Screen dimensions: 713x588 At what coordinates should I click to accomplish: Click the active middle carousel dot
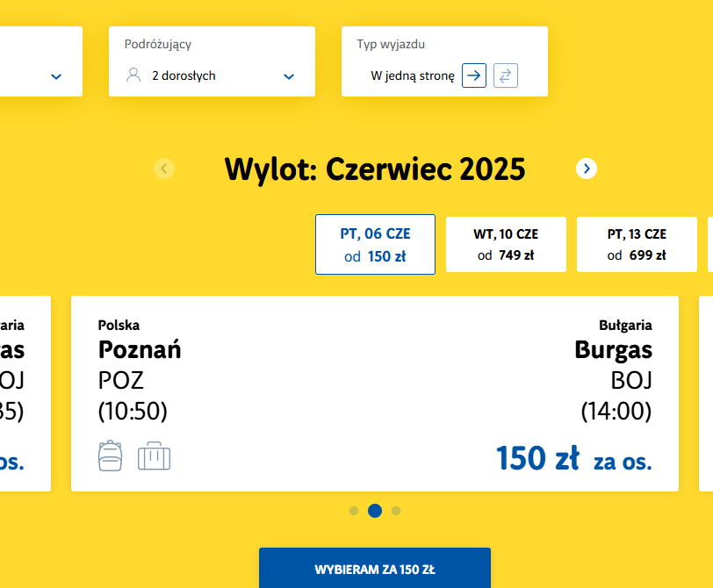click(x=375, y=511)
